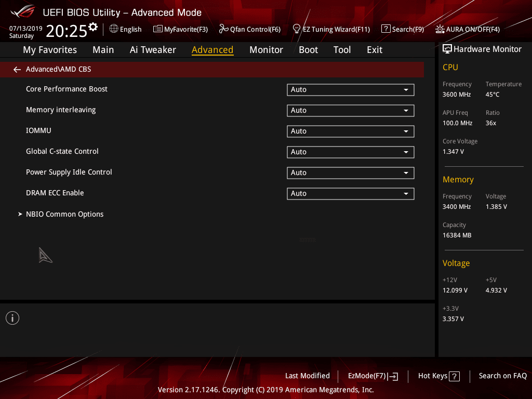
Task: Click MyFavorite(F3) text label
Action: click(186, 30)
